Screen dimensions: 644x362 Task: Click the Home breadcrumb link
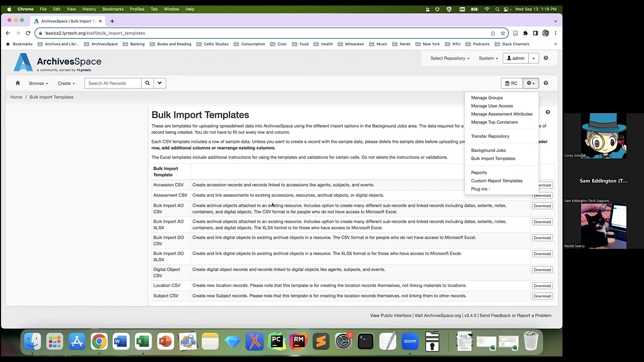16,97
